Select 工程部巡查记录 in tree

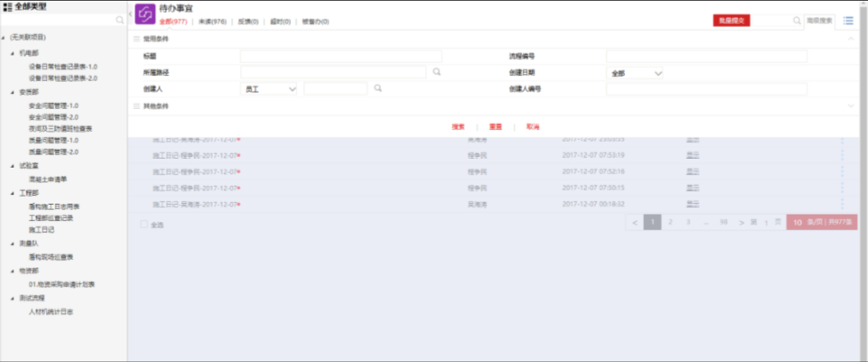click(51, 218)
